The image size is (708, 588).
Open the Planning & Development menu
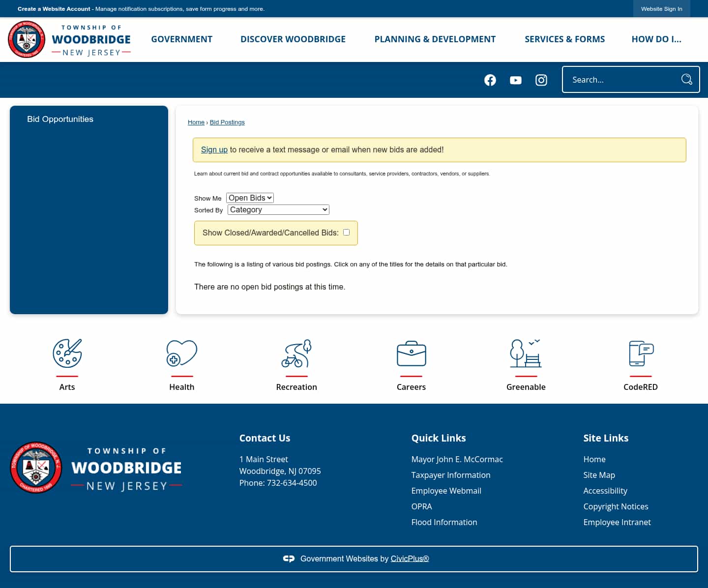[x=435, y=39]
